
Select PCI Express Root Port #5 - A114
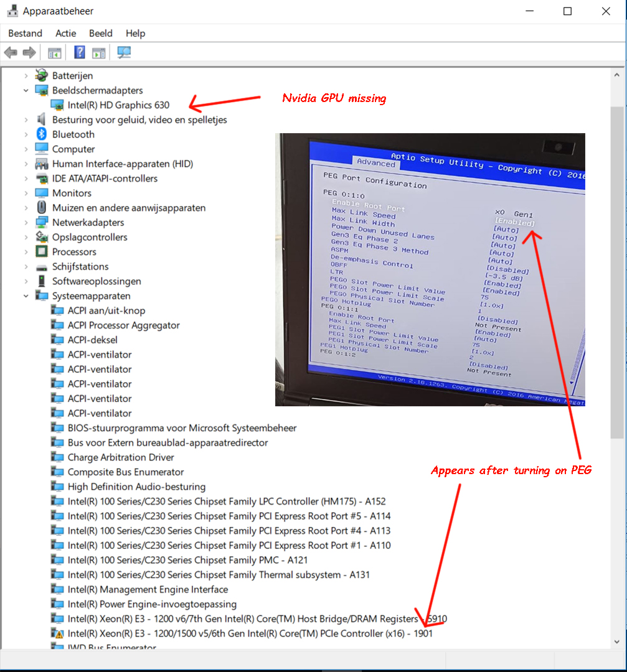[x=229, y=516]
